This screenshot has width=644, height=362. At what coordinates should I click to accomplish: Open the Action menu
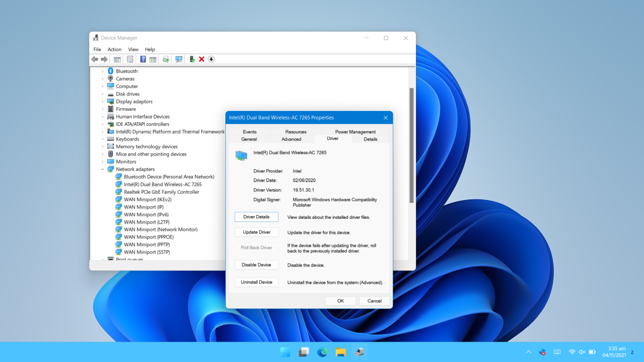click(x=114, y=49)
